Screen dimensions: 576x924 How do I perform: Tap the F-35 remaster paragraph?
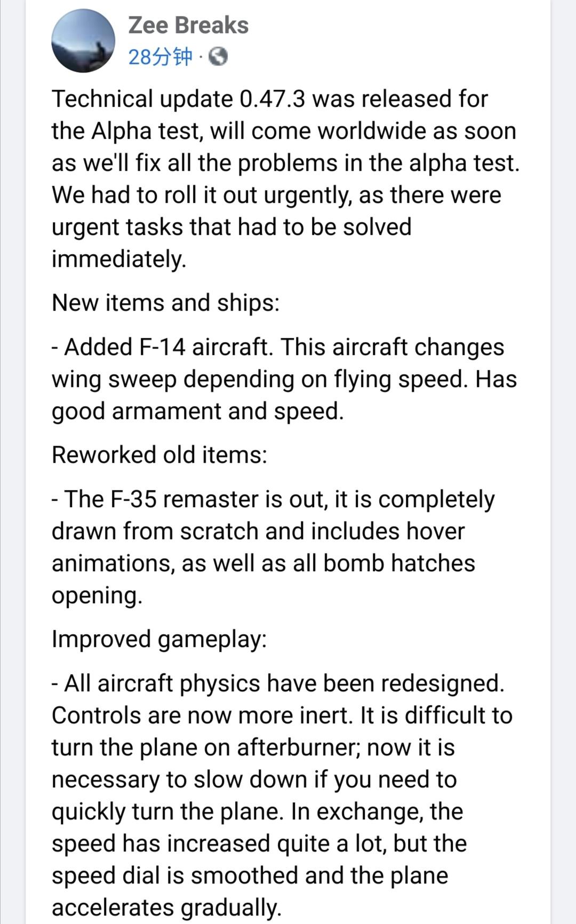coord(273,547)
